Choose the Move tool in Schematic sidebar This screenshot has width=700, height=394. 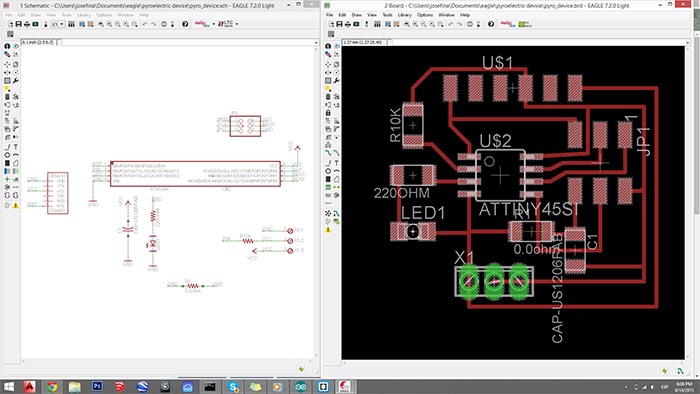7,65
